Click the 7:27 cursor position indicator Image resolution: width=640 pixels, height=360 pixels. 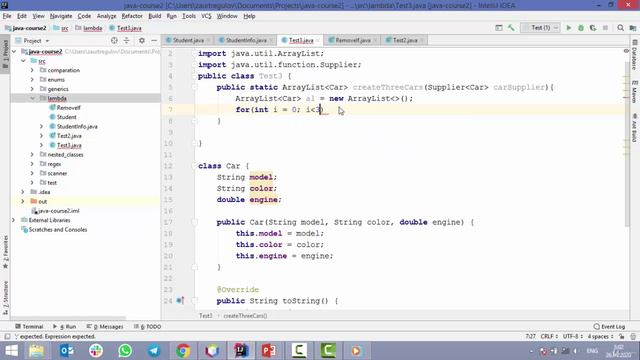pos(530,337)
